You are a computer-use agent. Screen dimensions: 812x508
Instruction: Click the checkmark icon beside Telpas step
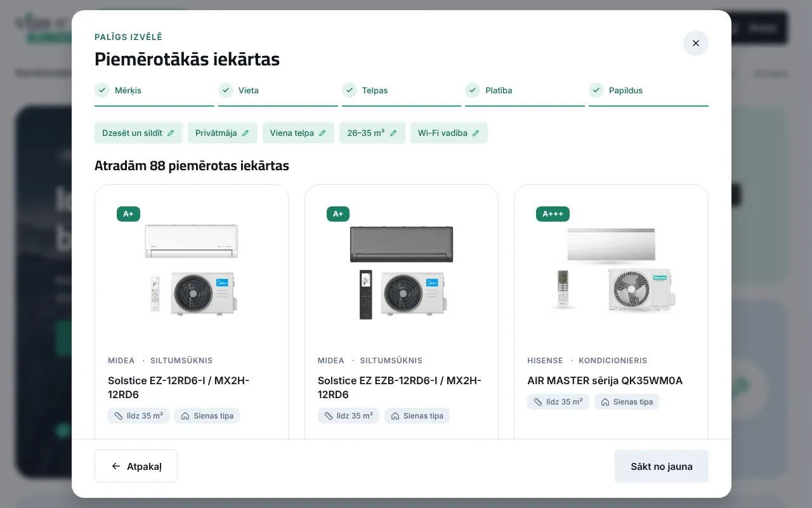(x=349, y=90)
